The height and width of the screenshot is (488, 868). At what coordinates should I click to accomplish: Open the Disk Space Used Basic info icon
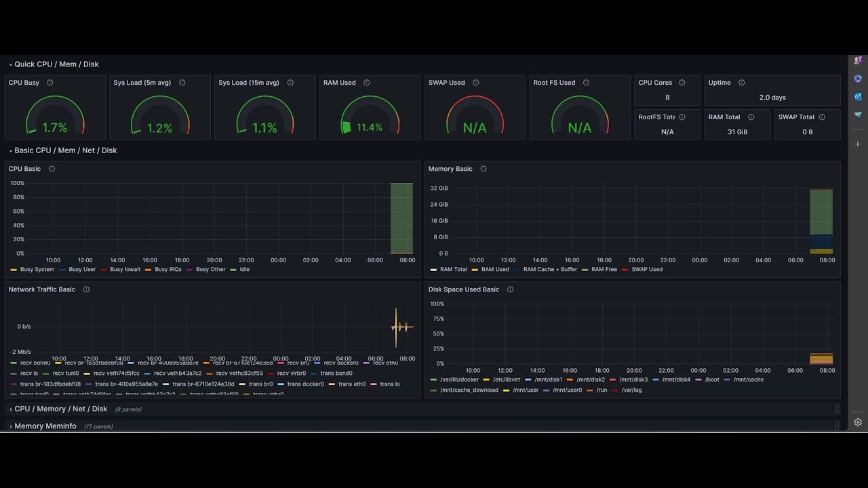[510, 289]
